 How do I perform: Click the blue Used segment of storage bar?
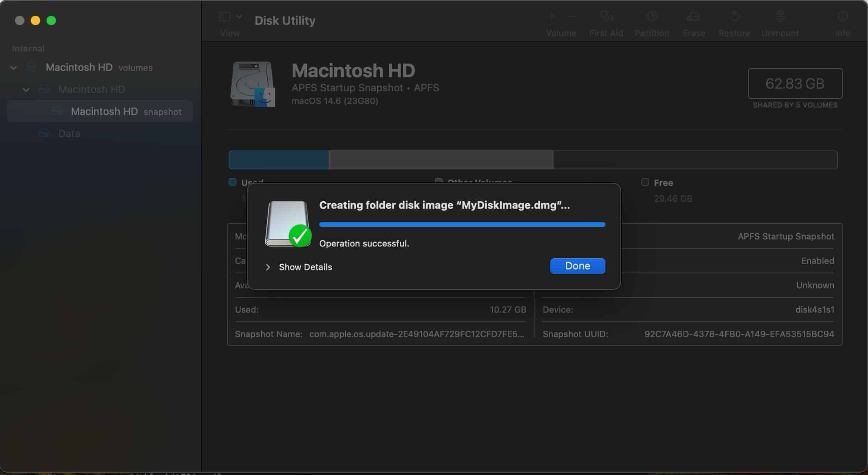coord(279,160)
